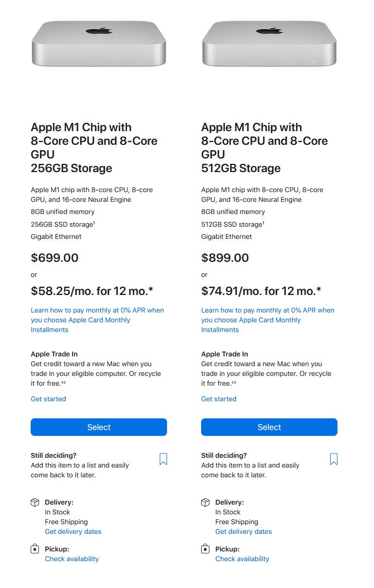This screenshot has width=374, height=588.
Task: Select the 512GB Storage Mac mini
Action: click(x=269, y=427)
